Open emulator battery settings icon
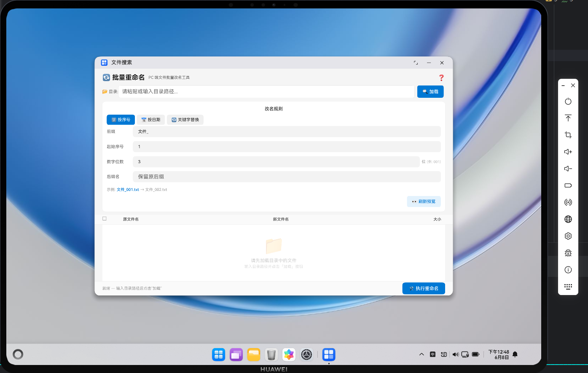 point(568,185)
